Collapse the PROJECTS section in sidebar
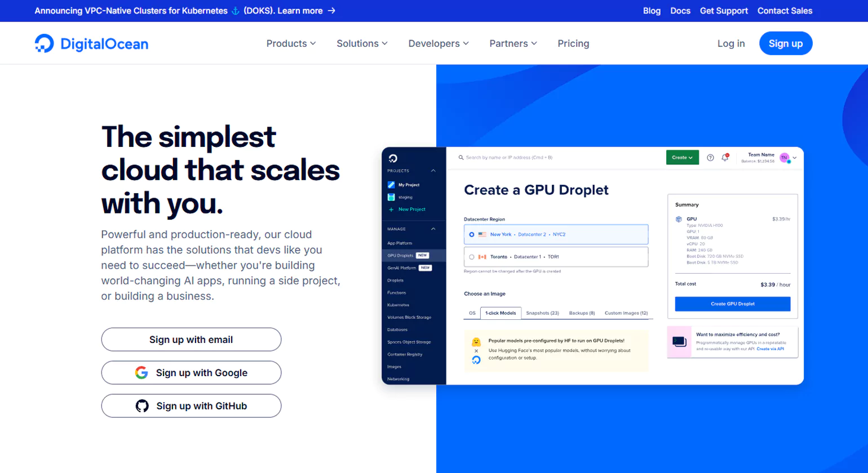This screenshot has height=473, width=868. [433, 171]
